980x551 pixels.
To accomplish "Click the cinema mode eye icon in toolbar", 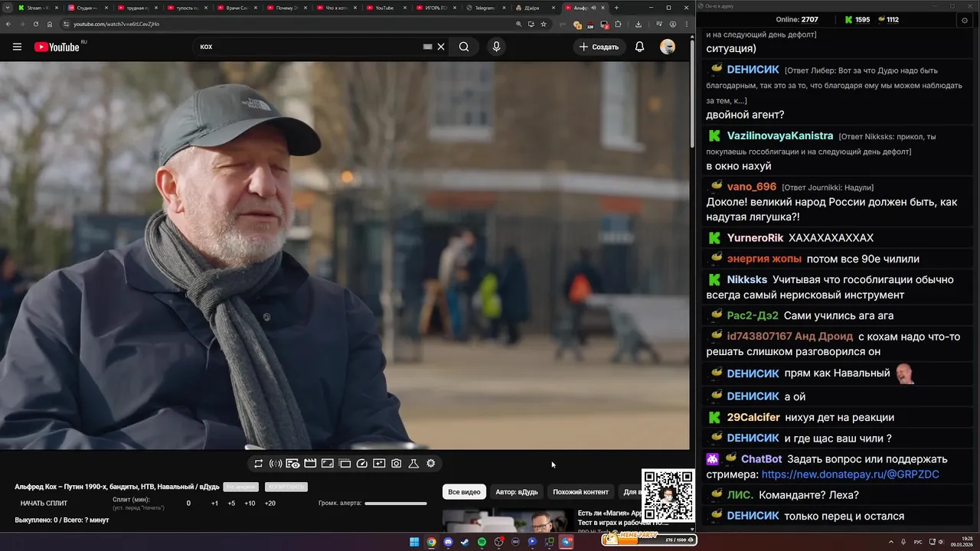I will [x=292, y=464].
